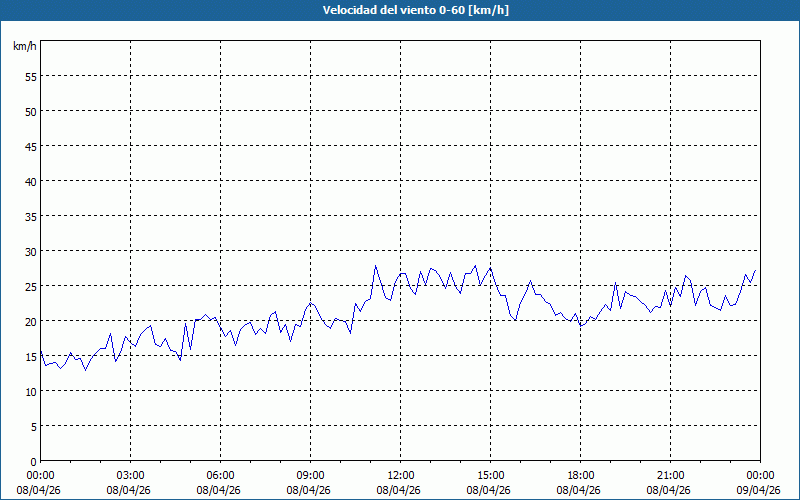Select the 09:00 time label
This screenshot has width=800, height=500.
tap(310, 475)
